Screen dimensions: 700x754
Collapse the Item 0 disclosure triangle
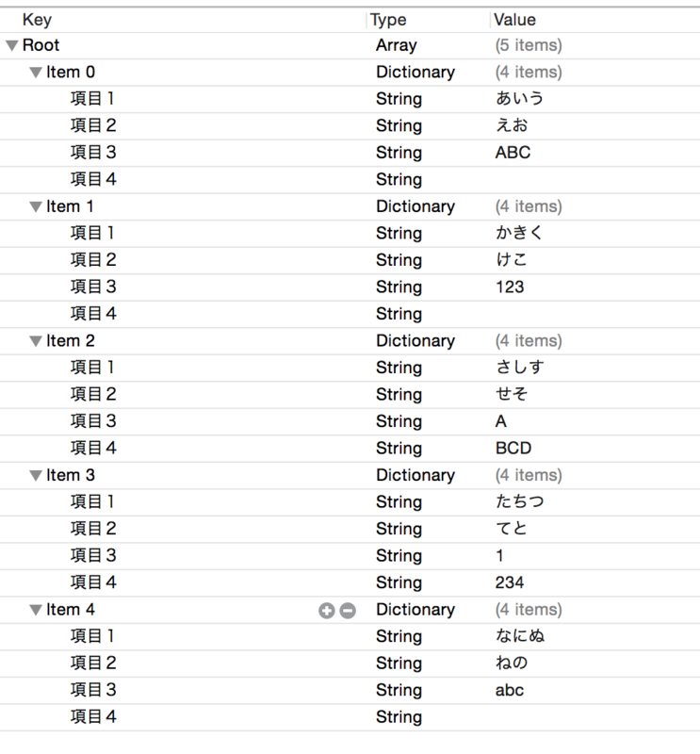pos(36,73)
